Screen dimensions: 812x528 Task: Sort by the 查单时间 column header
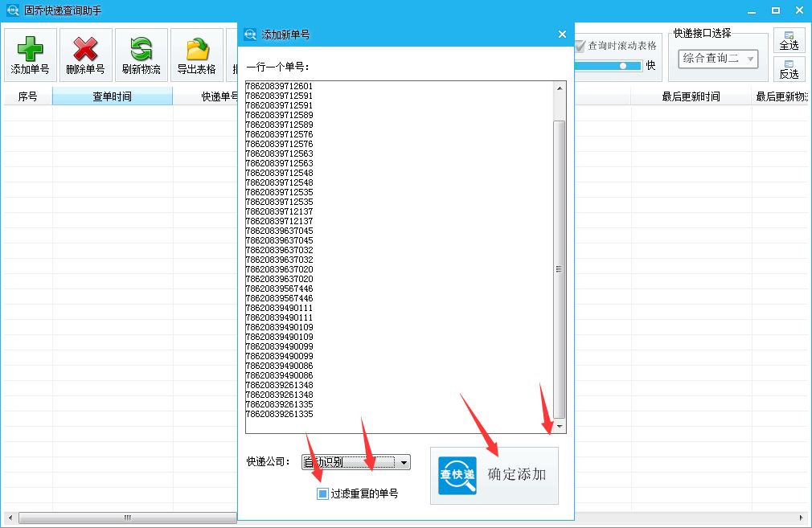(113, 96)
